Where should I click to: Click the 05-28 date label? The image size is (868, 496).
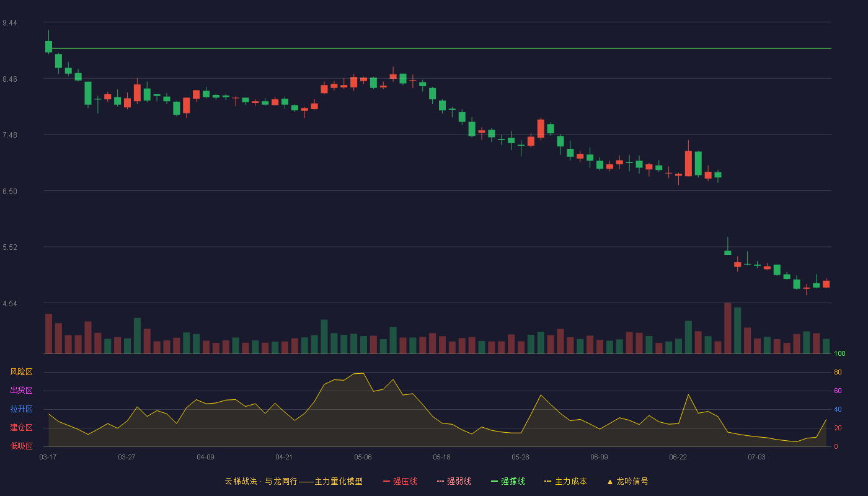click(520, 457)
